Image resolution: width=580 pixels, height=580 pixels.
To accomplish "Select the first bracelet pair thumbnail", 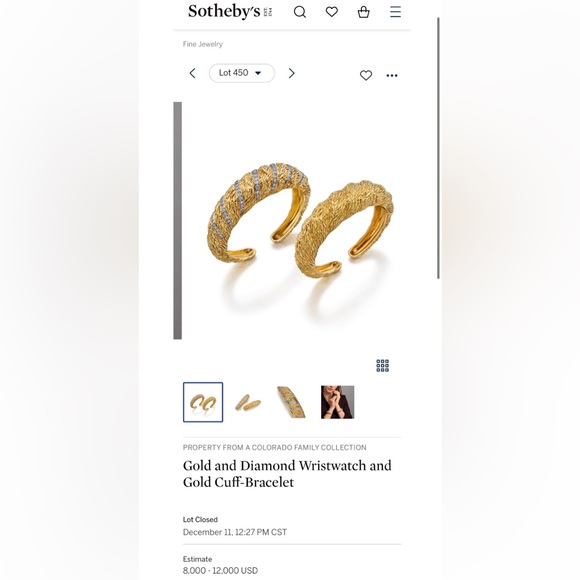I will click(x=203, y=402).
